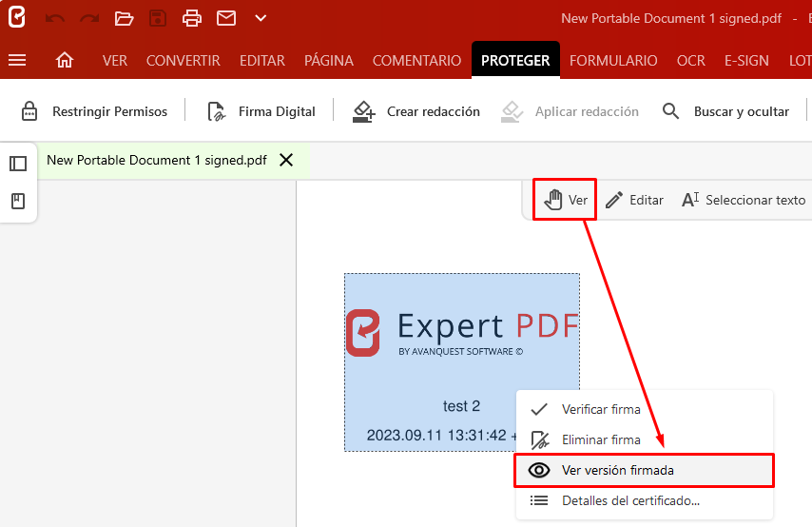Switch to the EDITAR tab

click(262, 61)
